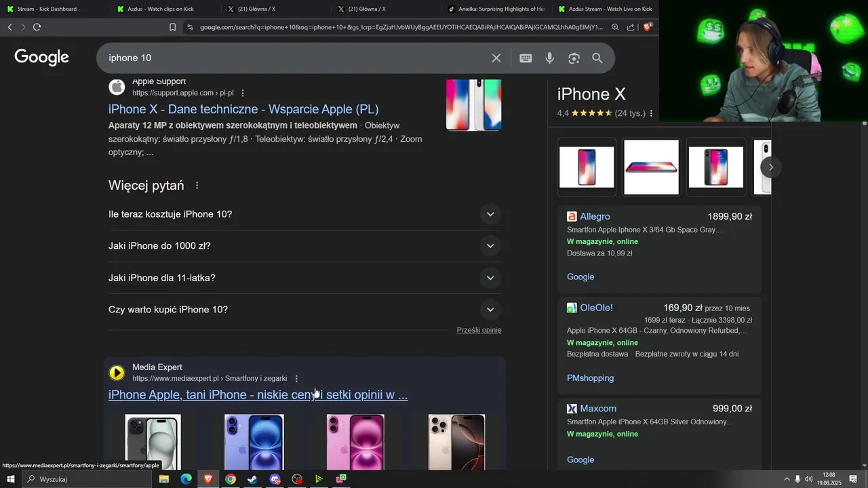Click the share page icon
This screenshot has height=488, width=868.
click(x=631, y=27)
